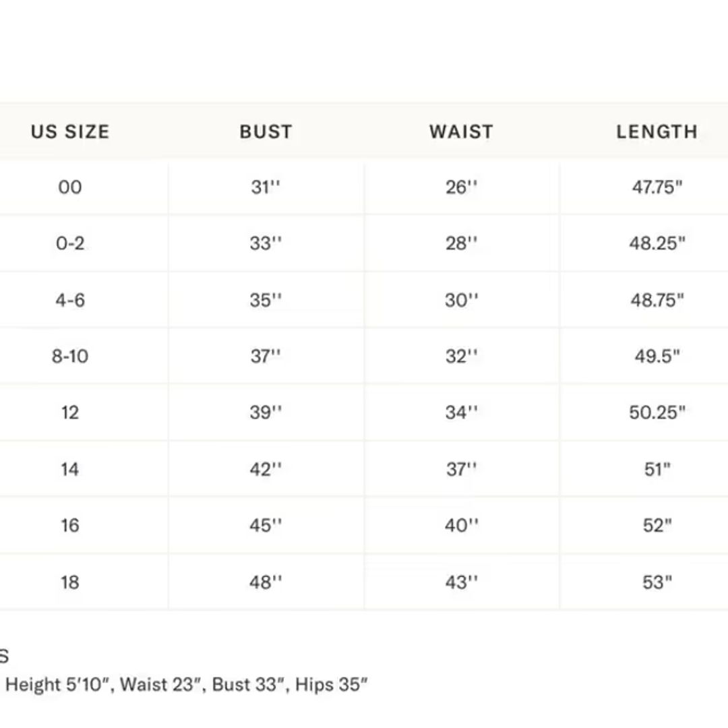Select the 53" length cell

click(657, 582)
